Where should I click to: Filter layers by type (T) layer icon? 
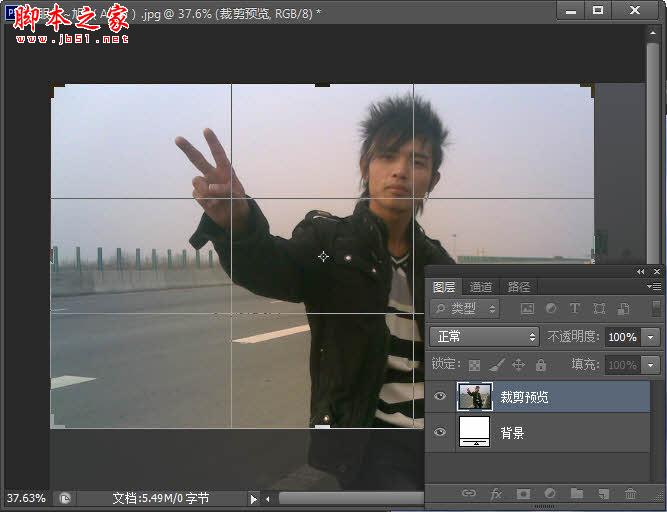tap(575, 309)
